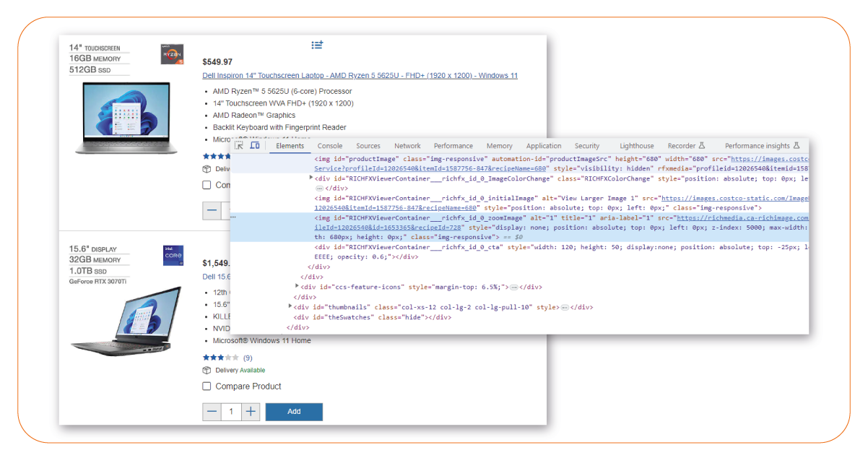Image resolution: width=868 pixels, height=458 pixels.
Task: Expand the collapsed ellipsis inside the thumbnails div
Action: [x=565, y=307]
